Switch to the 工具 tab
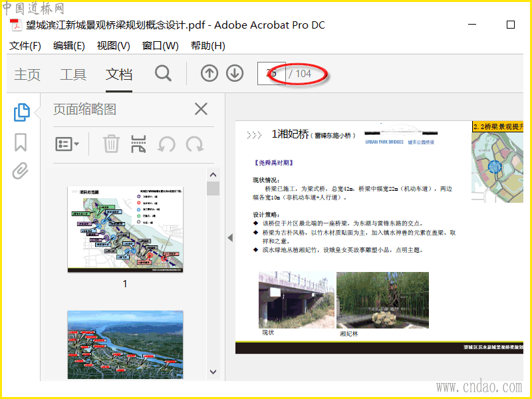The height and width of the screenshot is (399, 532). click(x=73, y=74)
